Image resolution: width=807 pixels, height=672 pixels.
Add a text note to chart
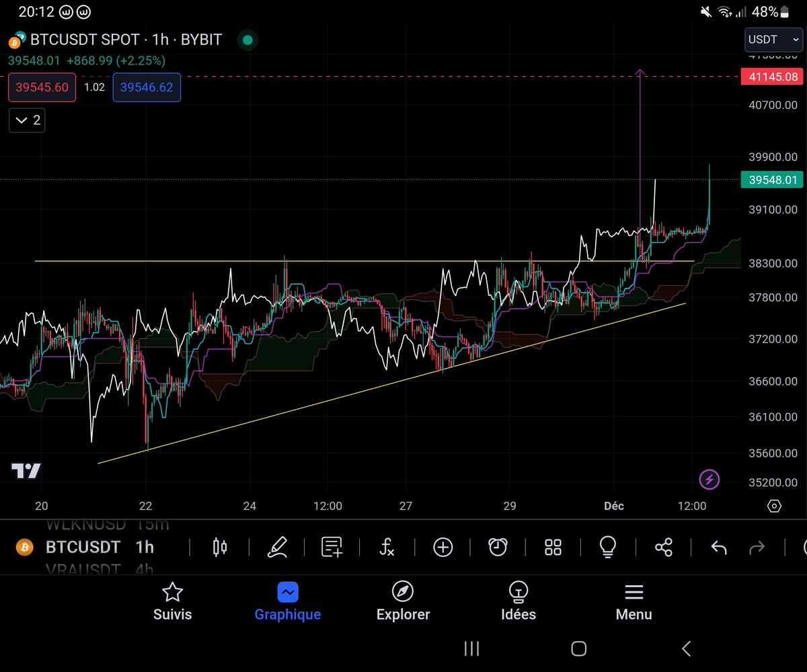pos(332,548)
